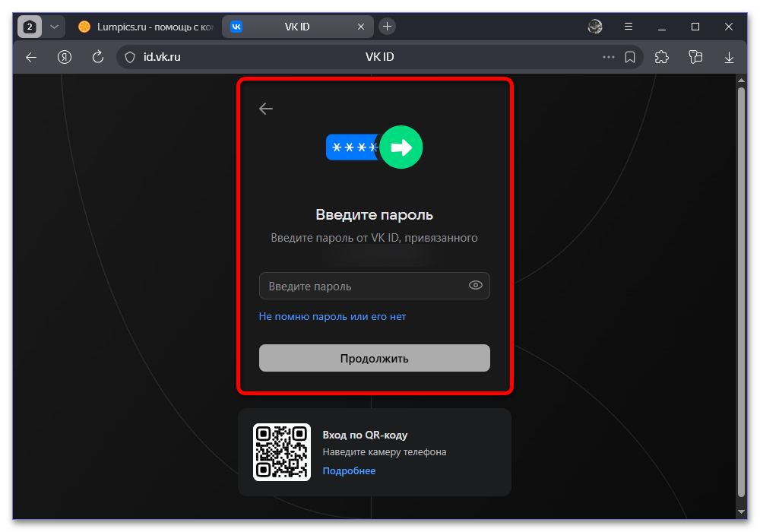
Task: Select the VK ID tab
Action: tap(296, 27)
